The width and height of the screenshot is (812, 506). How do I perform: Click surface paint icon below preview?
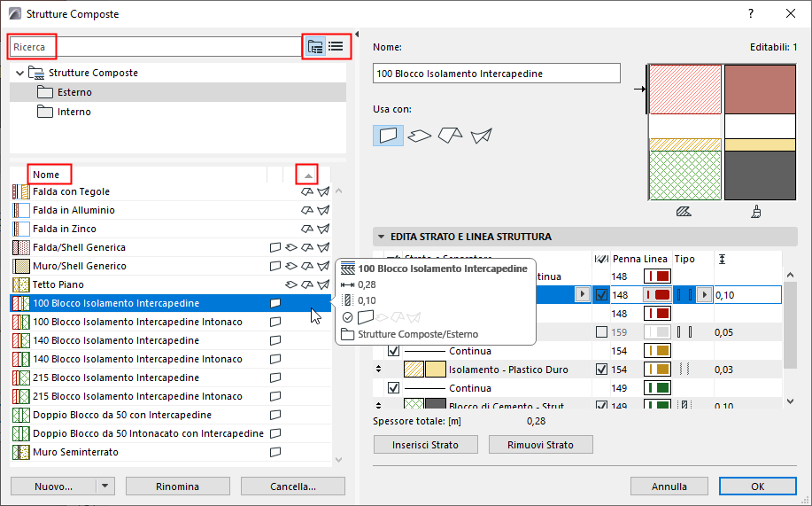coord(756,212)
